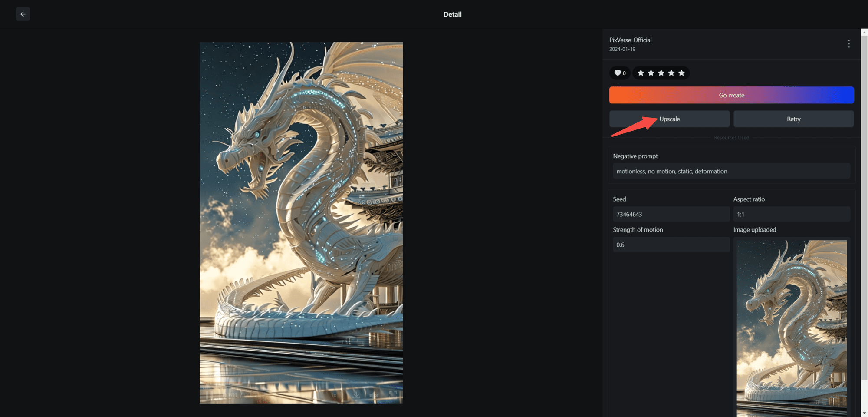Image resolution: width=868 pixels, height=417 pixels.
Task: Rate two stars using the second star
Action: pos(651,73)
